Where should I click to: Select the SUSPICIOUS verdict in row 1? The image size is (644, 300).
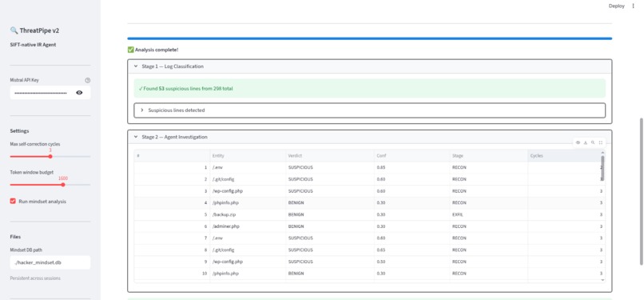coord(330,168)
